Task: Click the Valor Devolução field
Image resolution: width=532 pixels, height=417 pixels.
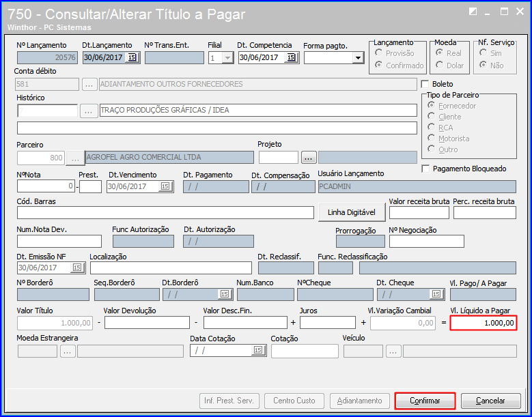Action: [147, 323]
